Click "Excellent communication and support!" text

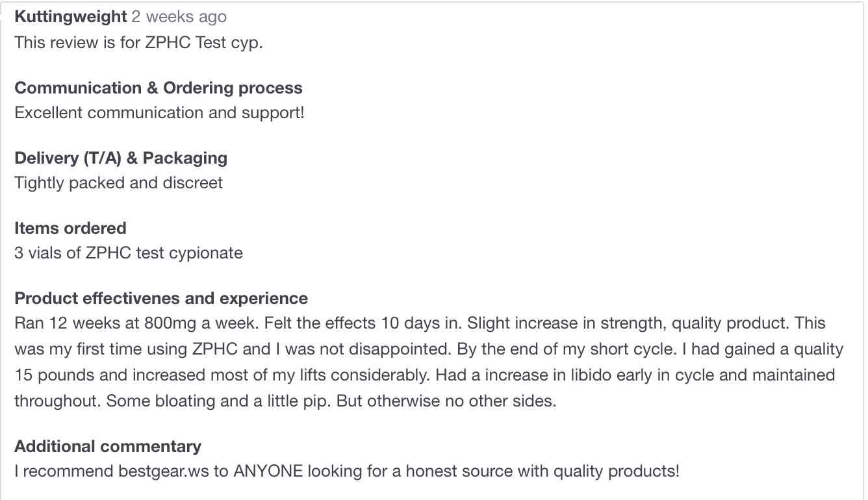pyautogui.click(x=159, y=112)
